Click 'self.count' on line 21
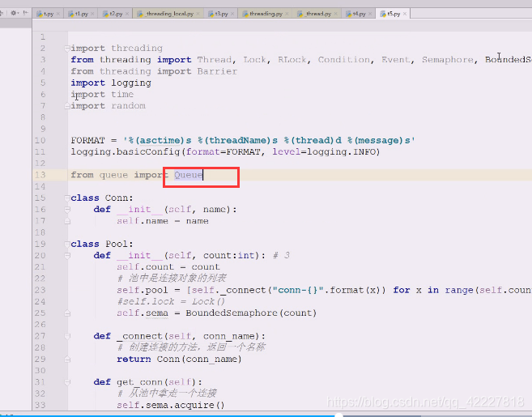Screen dimensions: 532x417 pyautogui.click(x=145, y=267)
